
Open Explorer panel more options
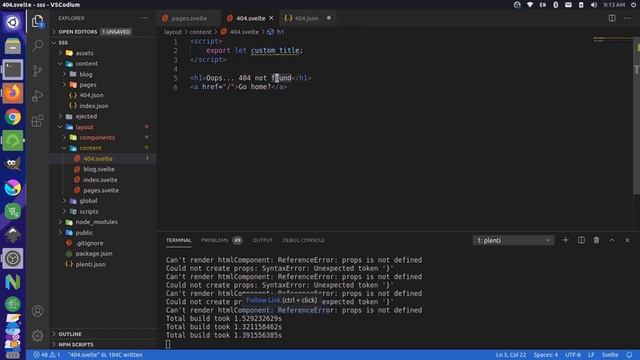144,18
